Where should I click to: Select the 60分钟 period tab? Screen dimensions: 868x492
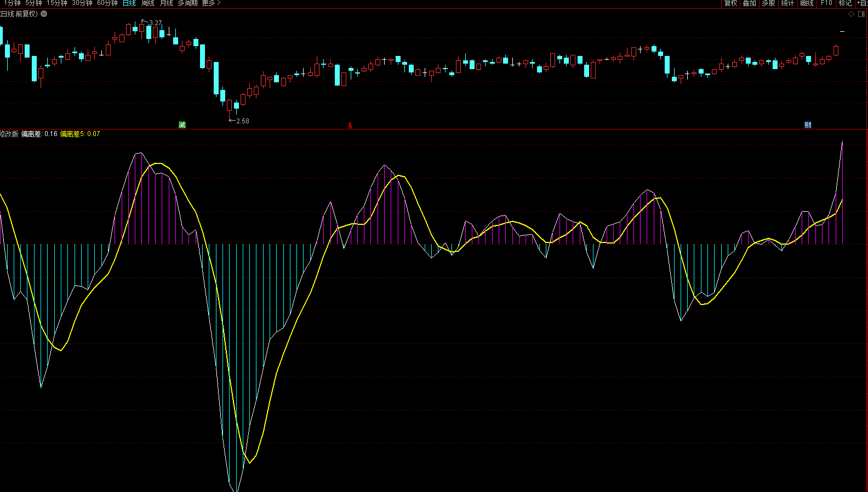107,3
